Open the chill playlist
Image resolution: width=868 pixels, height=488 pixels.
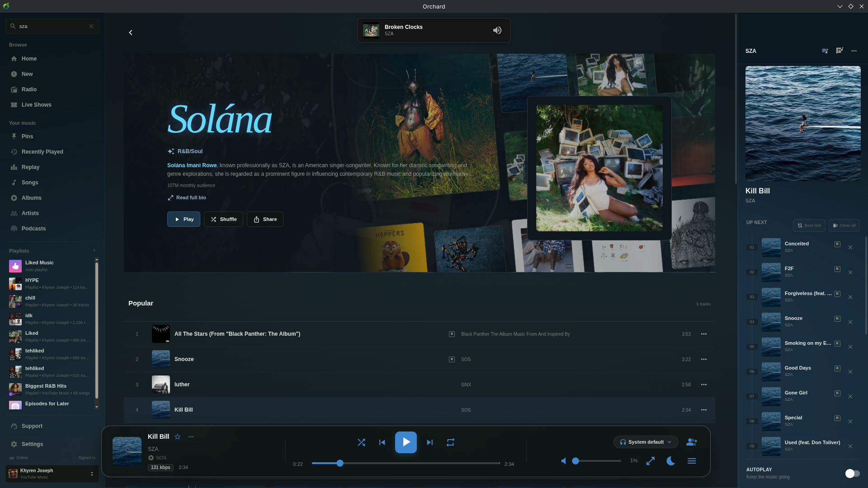(x=50, y=301)
